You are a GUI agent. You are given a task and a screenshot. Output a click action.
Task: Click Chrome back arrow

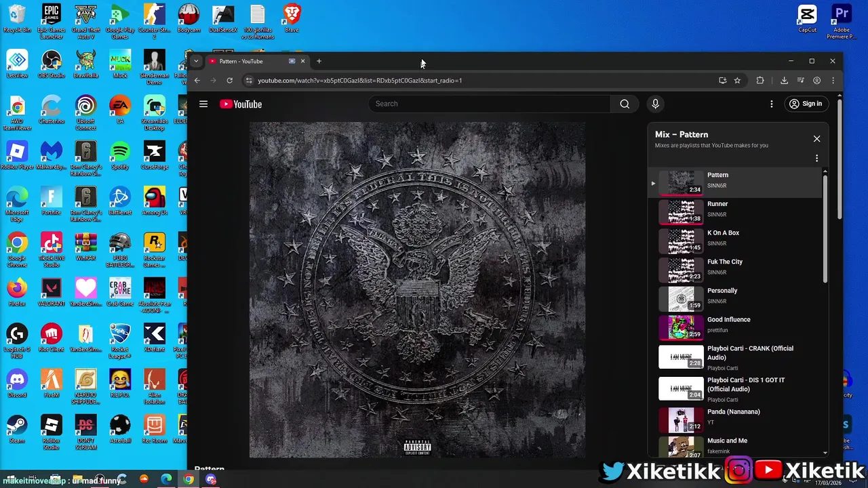coord(197,81)
